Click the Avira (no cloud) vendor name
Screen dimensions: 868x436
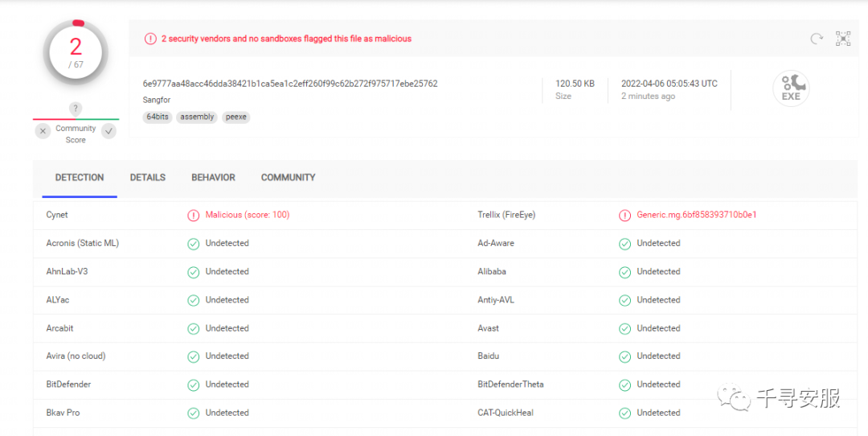coord(76,356)
